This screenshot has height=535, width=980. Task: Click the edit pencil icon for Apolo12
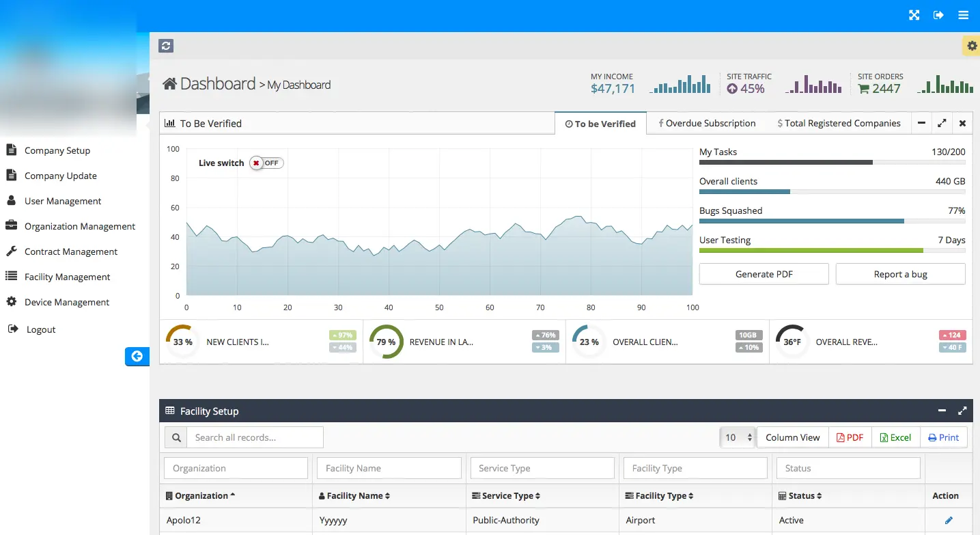(x=948, y=520)
